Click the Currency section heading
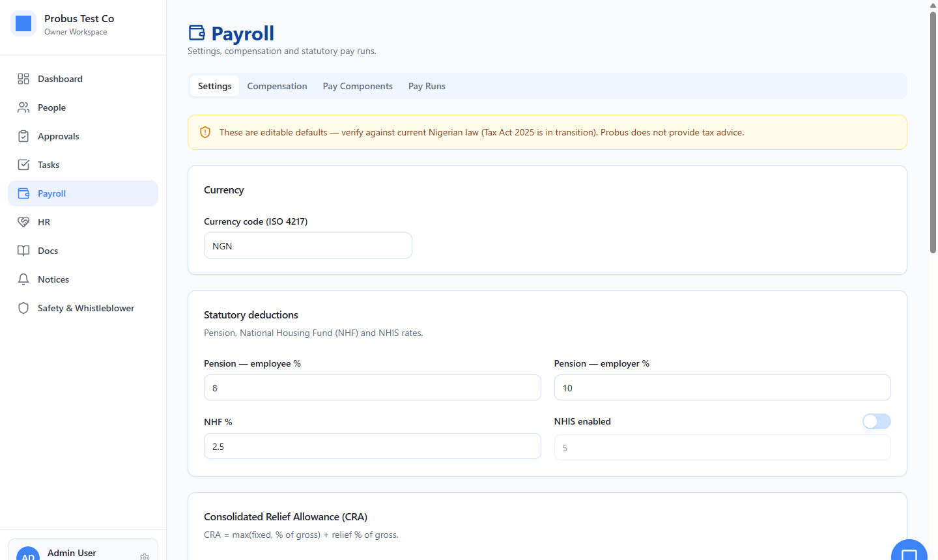 (x=224, y=189)
